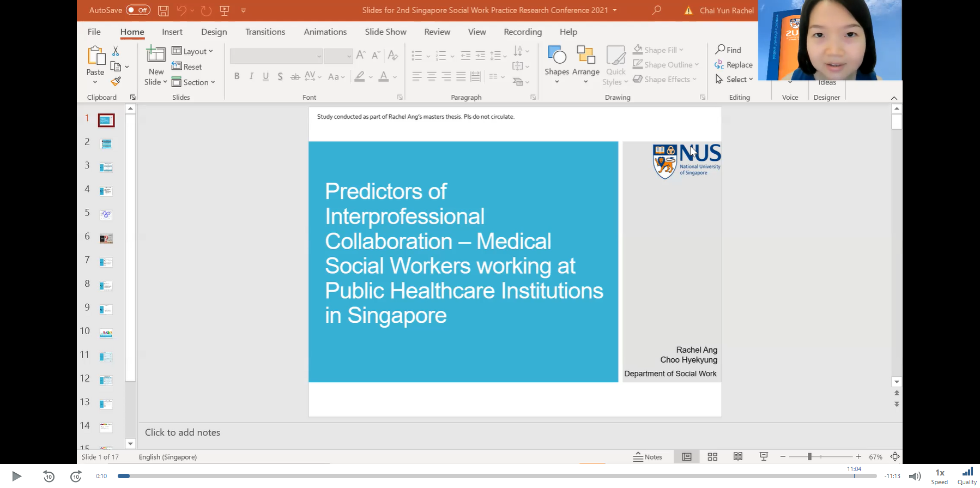Click the Find search tool

coord(728,50)
